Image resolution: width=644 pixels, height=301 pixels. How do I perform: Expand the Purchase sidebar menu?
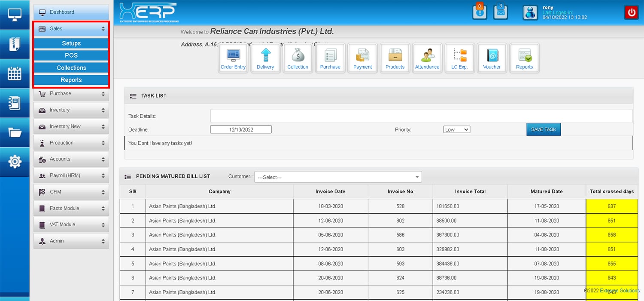click(x=71, y=94)
